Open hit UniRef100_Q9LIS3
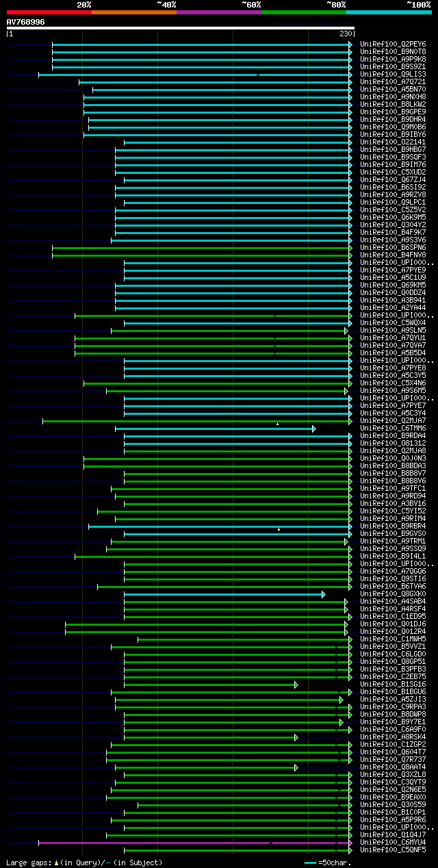438x868 pixels. (393, 75)
